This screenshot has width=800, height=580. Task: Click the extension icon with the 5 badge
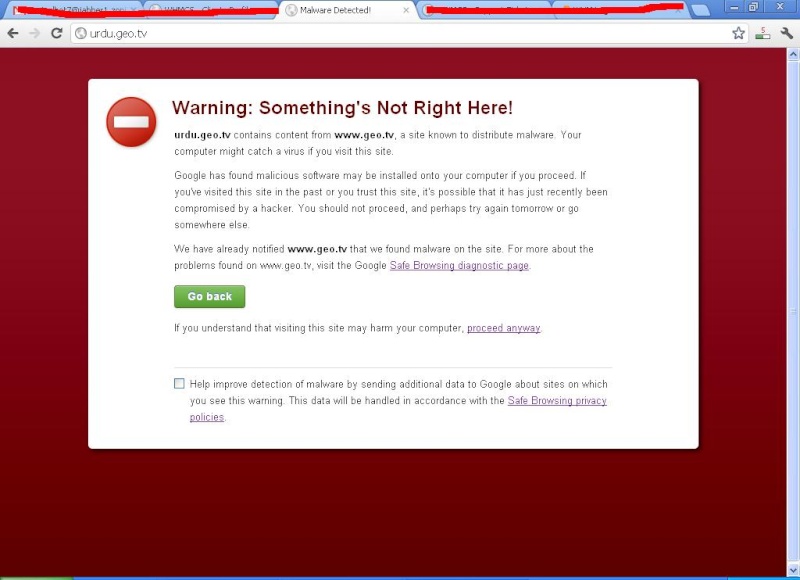[x=763, y=34]
